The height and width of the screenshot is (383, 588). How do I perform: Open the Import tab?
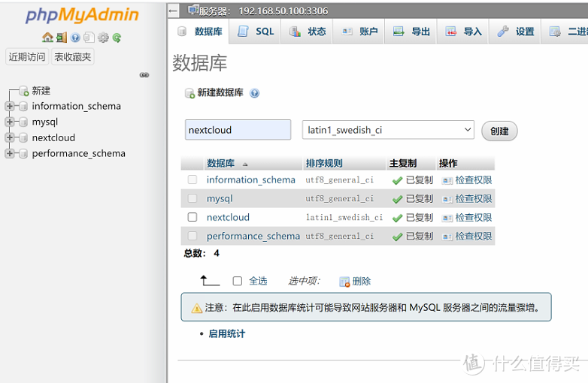click(x=462, y=32)
